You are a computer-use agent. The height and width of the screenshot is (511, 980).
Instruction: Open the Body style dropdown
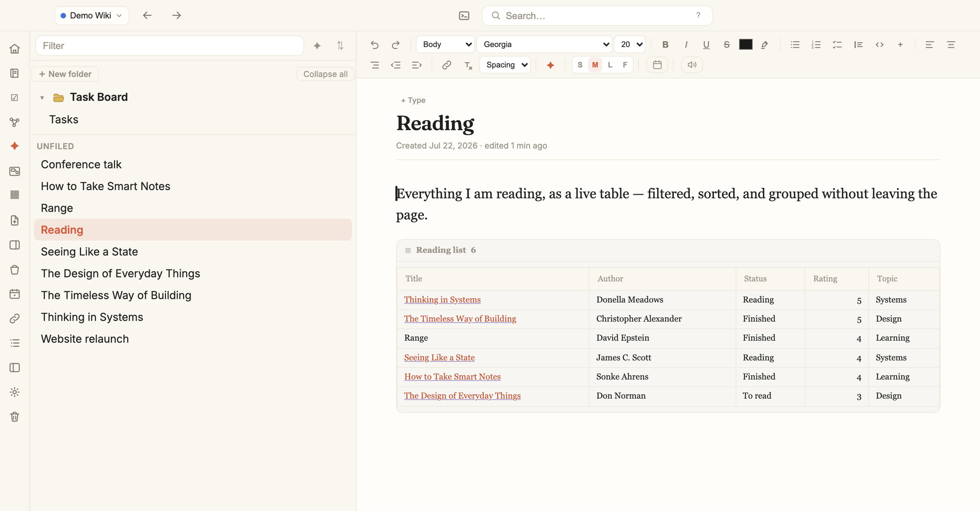(445, 44)
